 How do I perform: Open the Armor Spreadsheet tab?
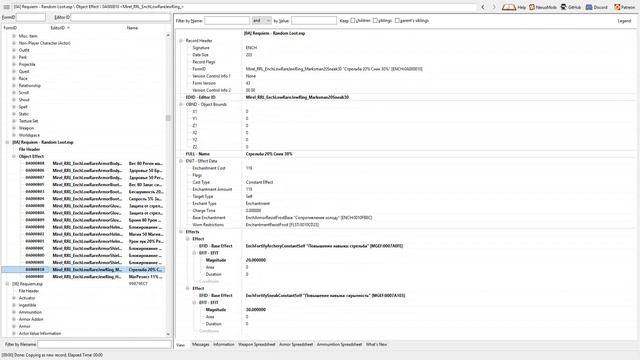296,344
